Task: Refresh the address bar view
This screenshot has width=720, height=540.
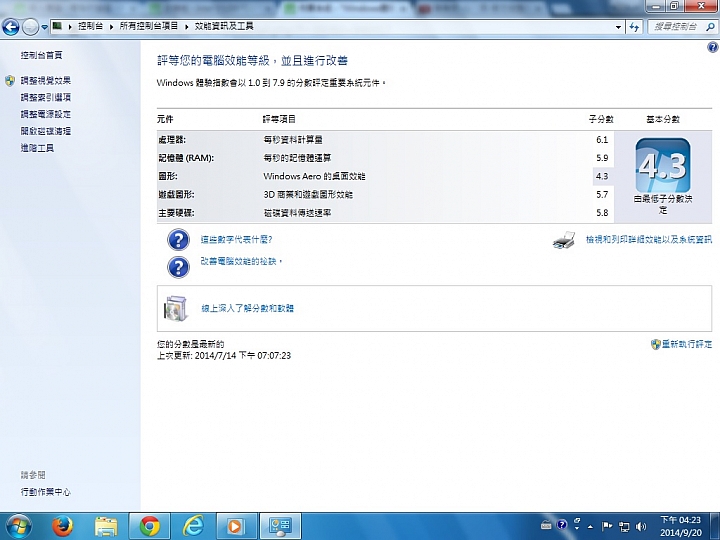Action: pos(634,27)
